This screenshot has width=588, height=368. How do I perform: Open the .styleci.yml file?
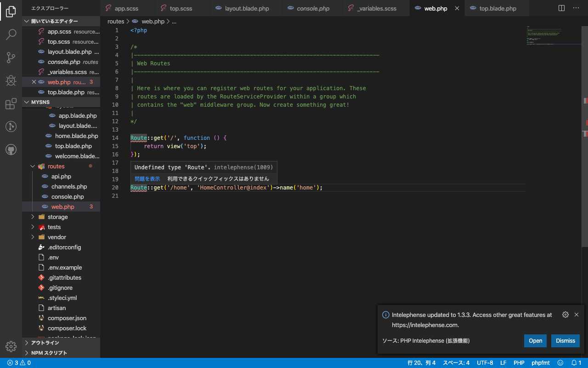coord(61,298)
